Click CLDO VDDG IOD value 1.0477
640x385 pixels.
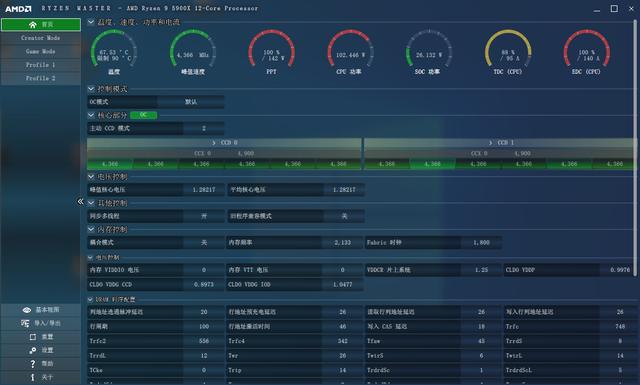click(x=342, y=285)
